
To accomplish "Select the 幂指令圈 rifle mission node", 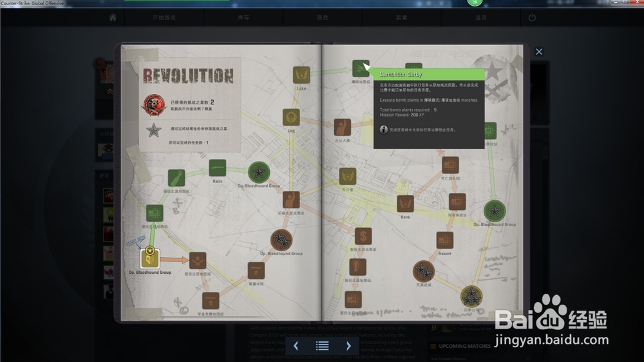I will coord(256,271).
